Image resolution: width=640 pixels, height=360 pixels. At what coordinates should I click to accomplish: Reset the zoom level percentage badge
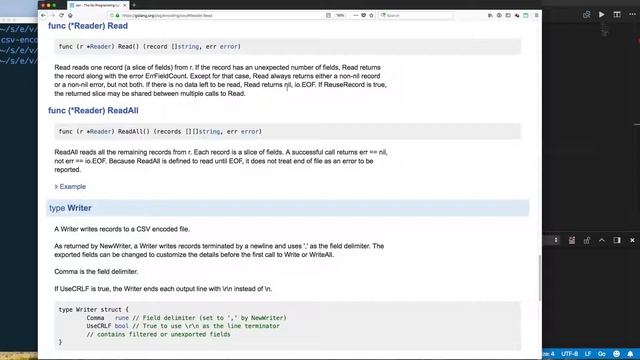click(340, 15)
